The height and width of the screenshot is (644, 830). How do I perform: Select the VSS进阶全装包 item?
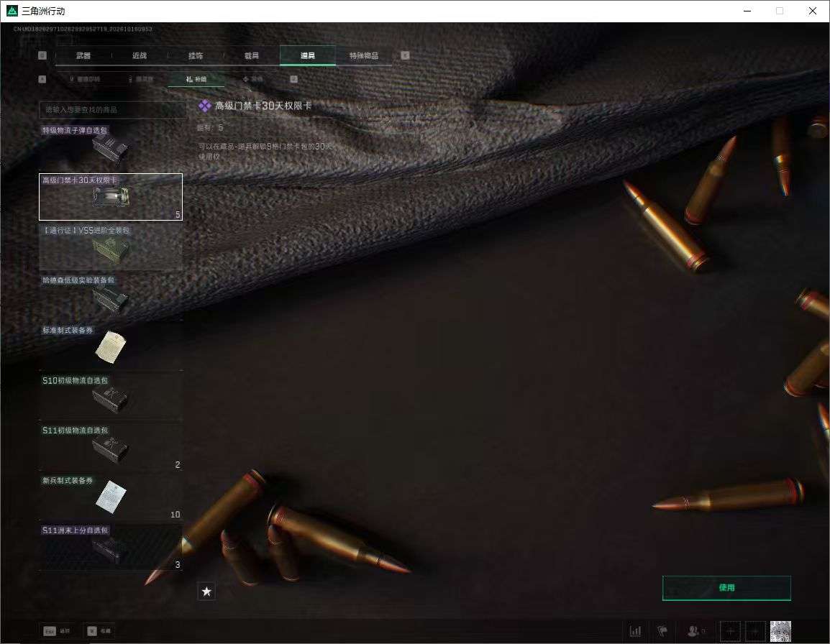tap(111, 247)
